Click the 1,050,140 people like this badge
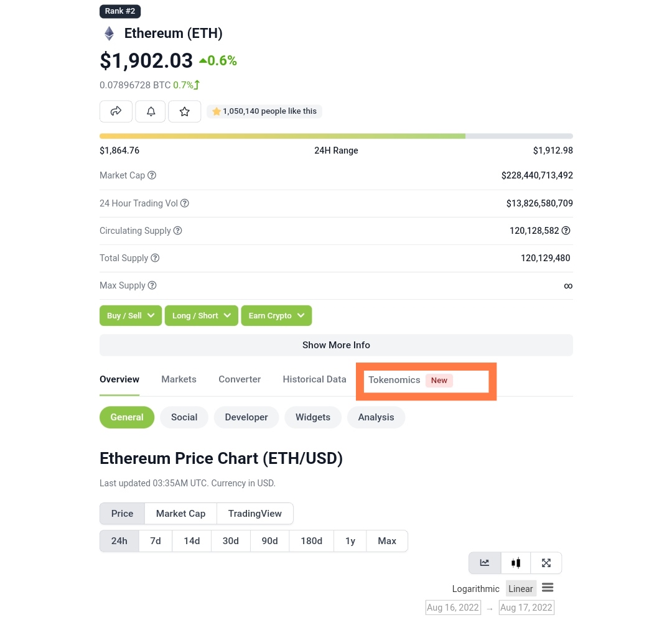 (x=264, y=111)
